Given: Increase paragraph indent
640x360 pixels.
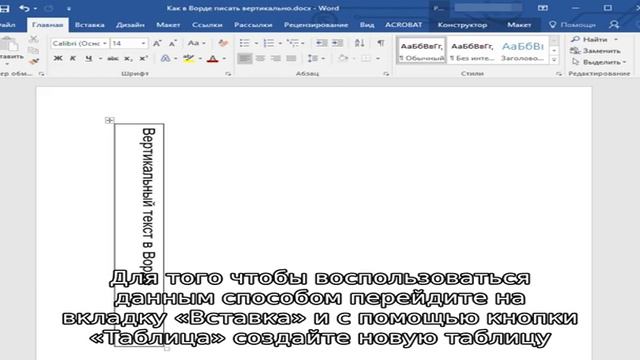Looking at the screenshot, I should 337,43.
